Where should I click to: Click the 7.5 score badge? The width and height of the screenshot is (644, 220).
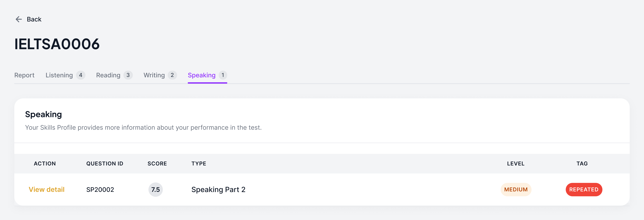(156, 189)
